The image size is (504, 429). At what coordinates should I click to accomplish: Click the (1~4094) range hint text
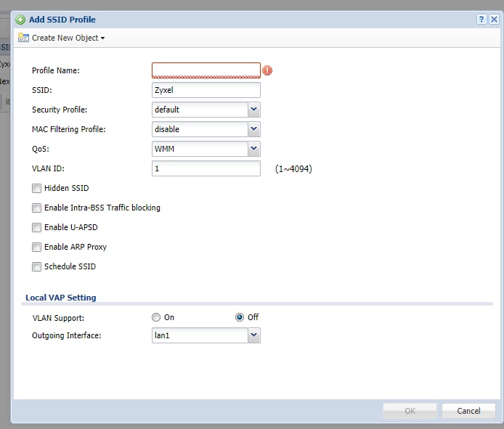coord(293,168)
